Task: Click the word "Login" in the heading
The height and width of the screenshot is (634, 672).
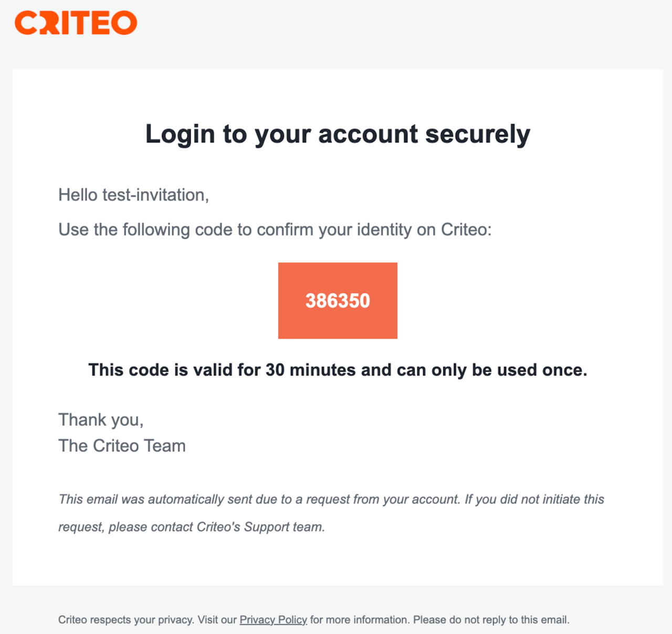Action: click(180, 134)
